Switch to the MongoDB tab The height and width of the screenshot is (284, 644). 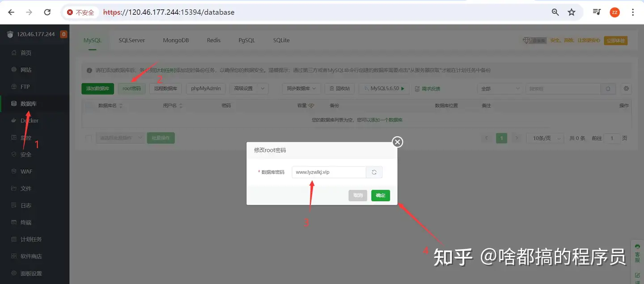pyautogui.click(x=176, y=40)
